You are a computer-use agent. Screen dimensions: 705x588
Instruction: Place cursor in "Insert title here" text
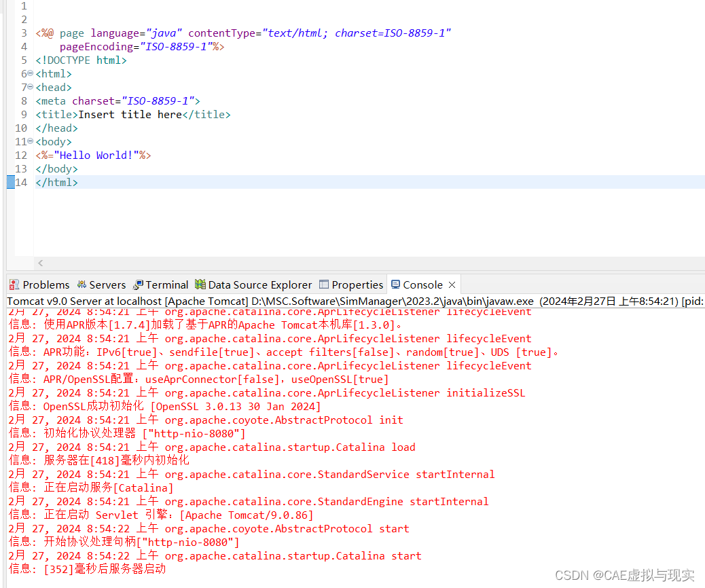tap(130, 115)
